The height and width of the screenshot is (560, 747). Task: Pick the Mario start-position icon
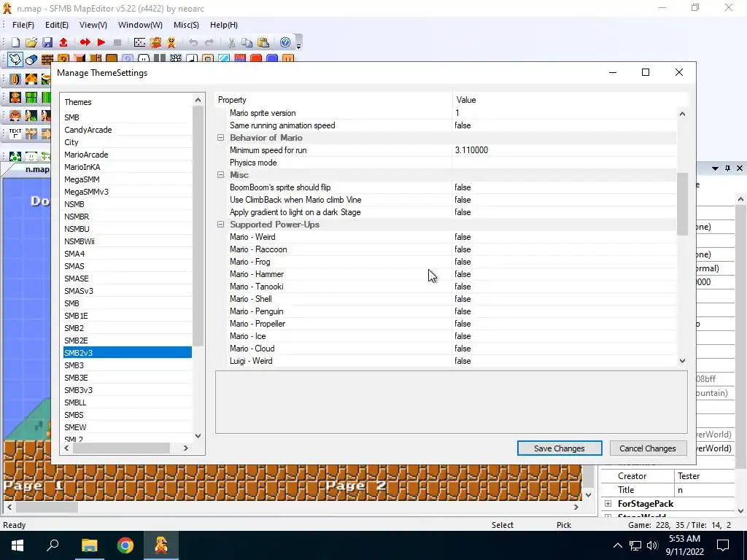[15, 98]
